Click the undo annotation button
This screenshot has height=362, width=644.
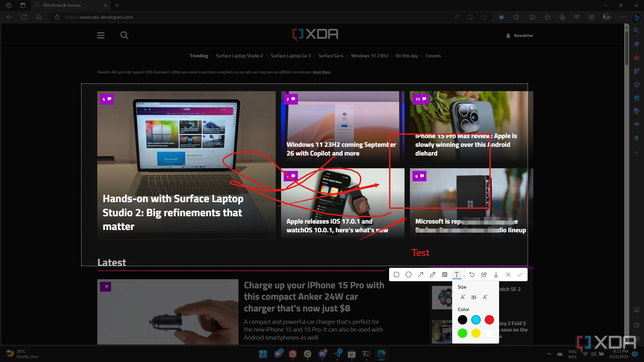(472, 275)
